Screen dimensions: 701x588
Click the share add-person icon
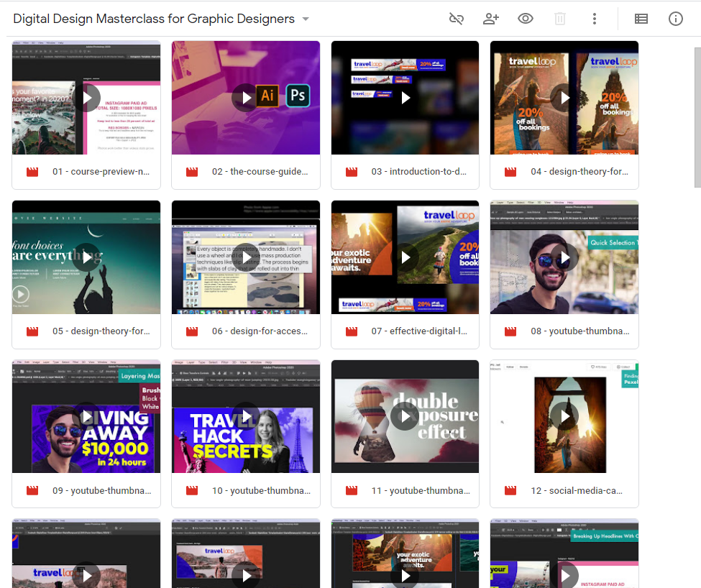[x=491, y=19]
